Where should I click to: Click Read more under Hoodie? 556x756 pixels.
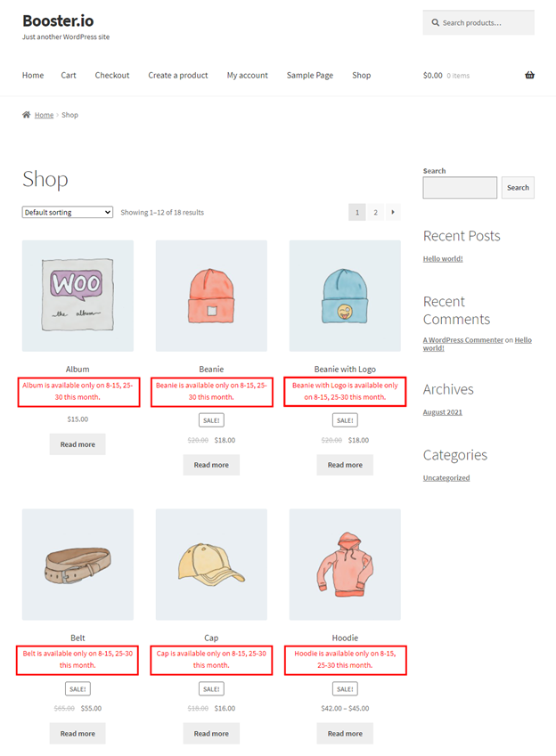click(345, 734)
